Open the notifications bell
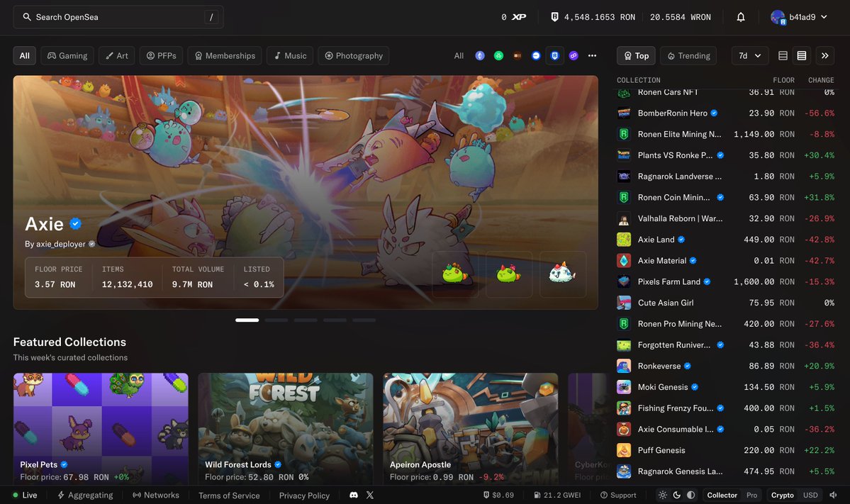 pyautogui.click(x=741, y=17)
